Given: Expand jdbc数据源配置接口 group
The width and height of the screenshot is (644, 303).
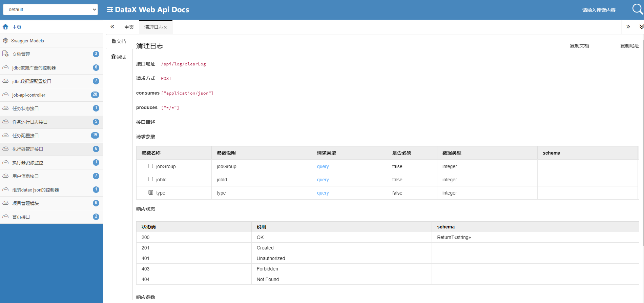Looking at the screenshot, I should [51, 81].
